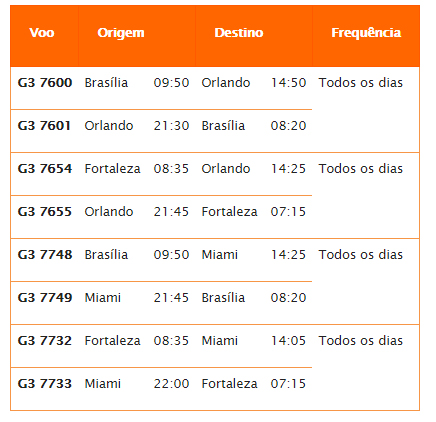Click Miami destination in G3 7748 row
This screenshot has width=436, height=422.
[x=220, y=255]
